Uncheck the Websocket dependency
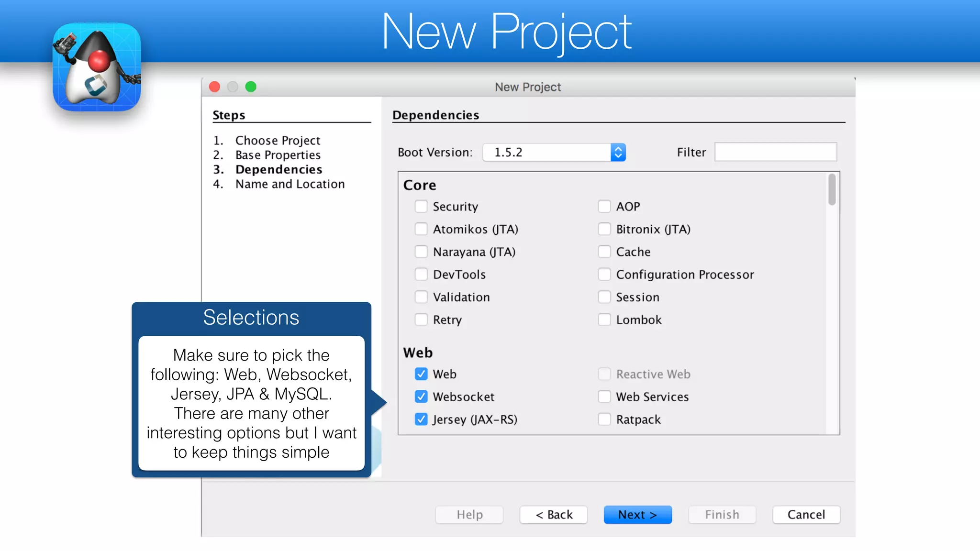Screen dimensions: 980x551 pyautogui.click(x=421, y=397)
